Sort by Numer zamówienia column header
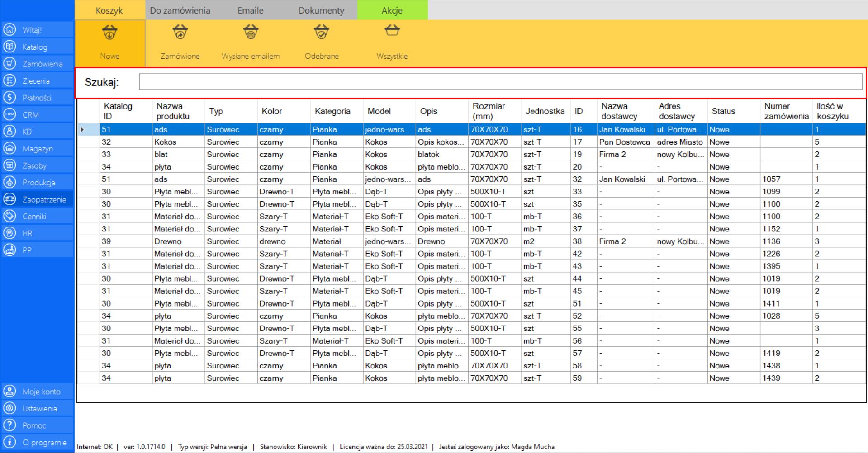 [x=786, y=111]
